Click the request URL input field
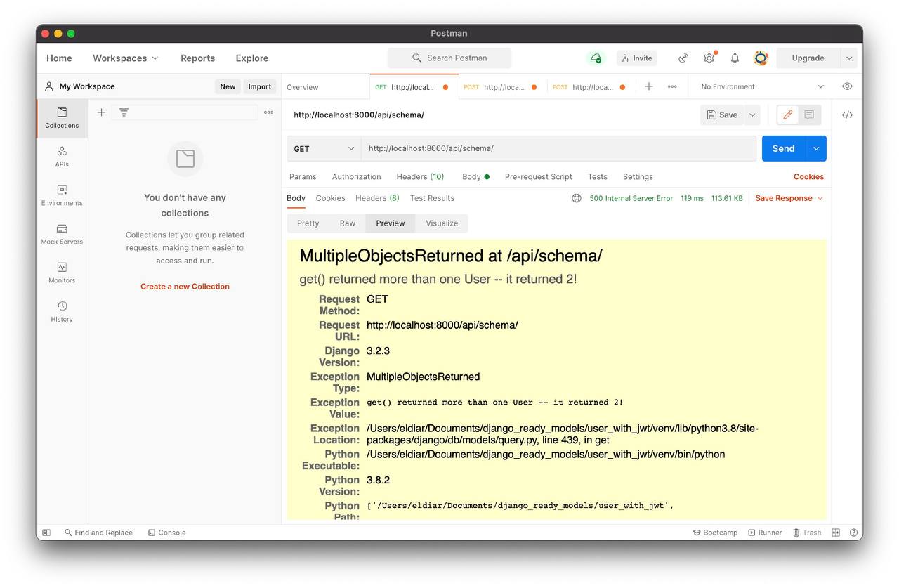Viewport: 899px width, 588px height. (x=559, y=148)
